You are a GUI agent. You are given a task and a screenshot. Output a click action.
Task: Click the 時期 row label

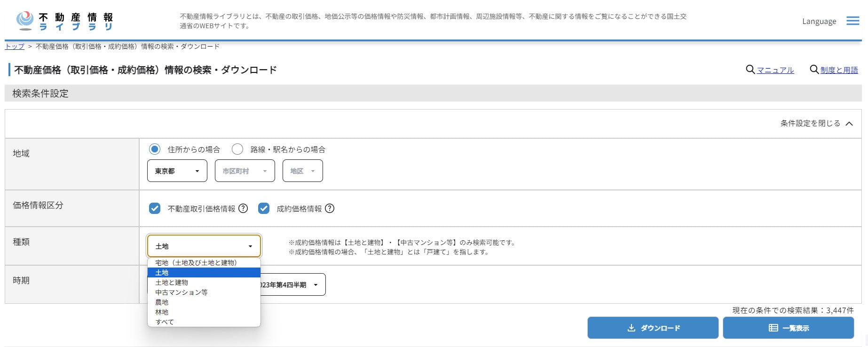click(x=21, y=280)
